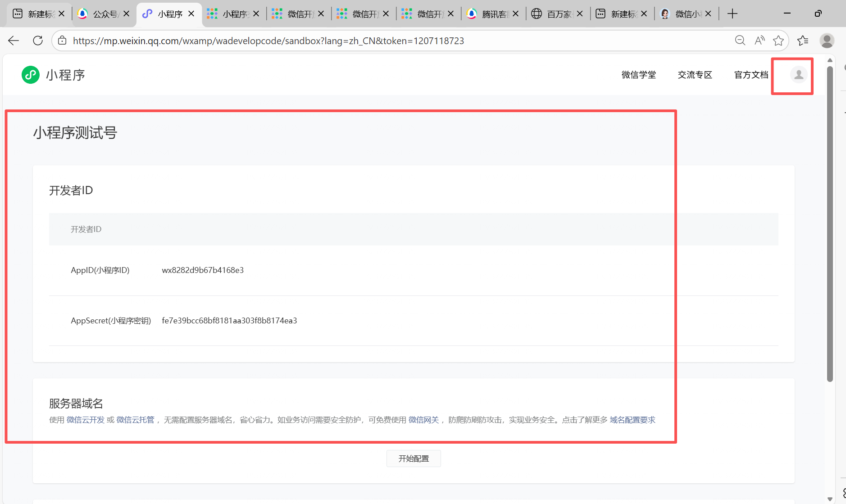Click the page scrollbar down arrow
The image size is (846, 504).
pyautogui.click(x=830, y=499)
